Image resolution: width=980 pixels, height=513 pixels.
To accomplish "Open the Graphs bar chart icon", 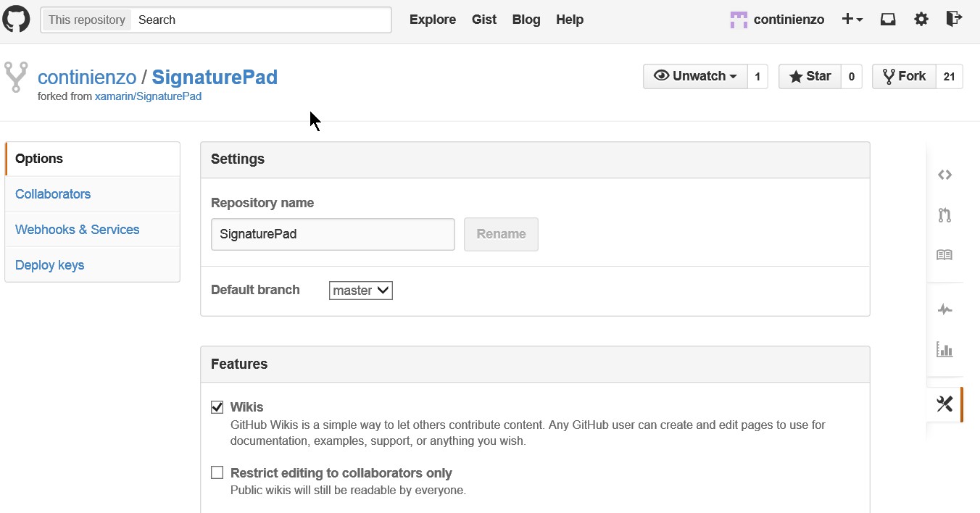I will [x=944, y=350].
